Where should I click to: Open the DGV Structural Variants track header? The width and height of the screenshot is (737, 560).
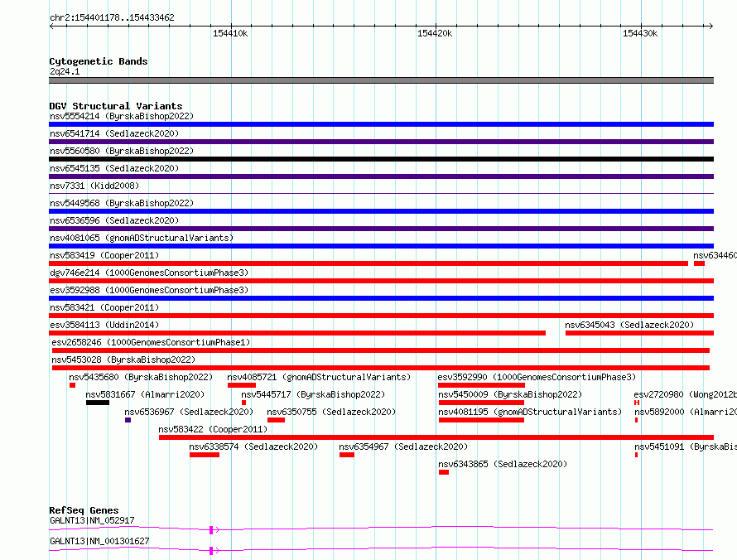(x=115, y=106)
